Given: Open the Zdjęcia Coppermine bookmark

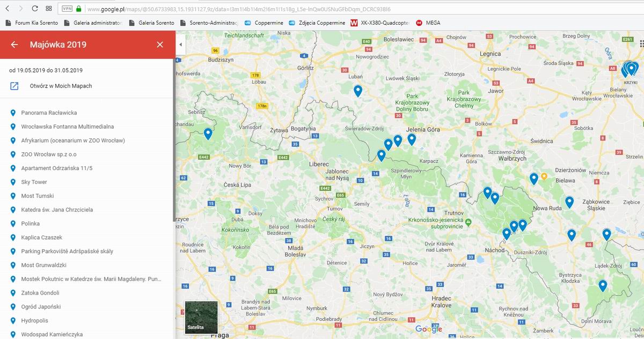Looking at the screenshot, I should [317, 23].
